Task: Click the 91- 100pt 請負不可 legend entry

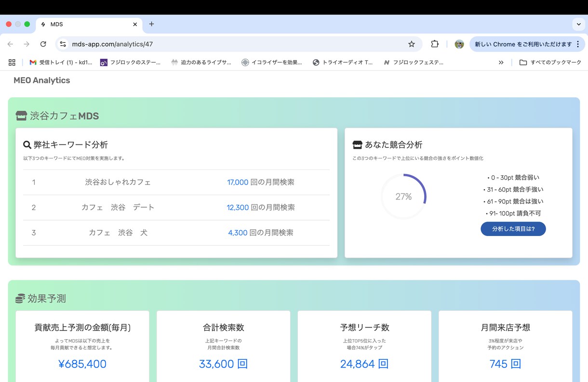Action: tap(513, 213)
